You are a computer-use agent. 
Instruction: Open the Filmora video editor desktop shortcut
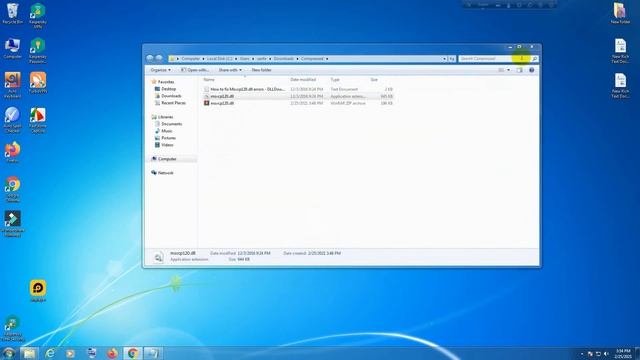click(x=12, y=224)
